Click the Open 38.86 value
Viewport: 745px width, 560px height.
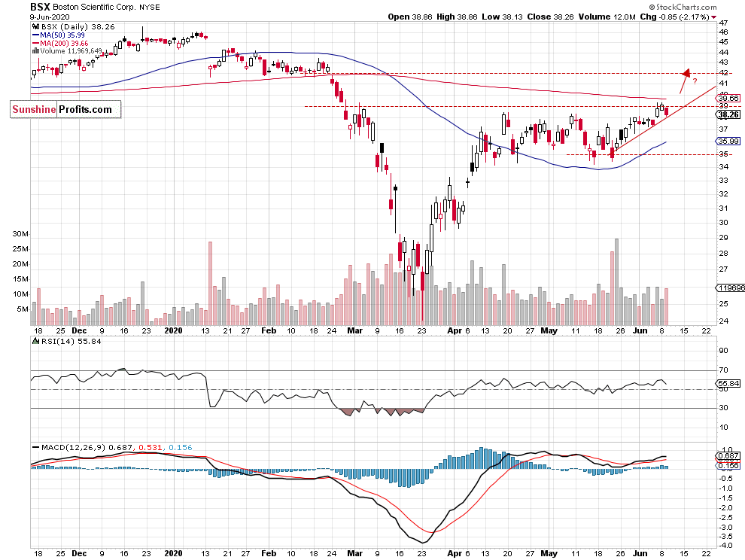(x=409, y=17)
